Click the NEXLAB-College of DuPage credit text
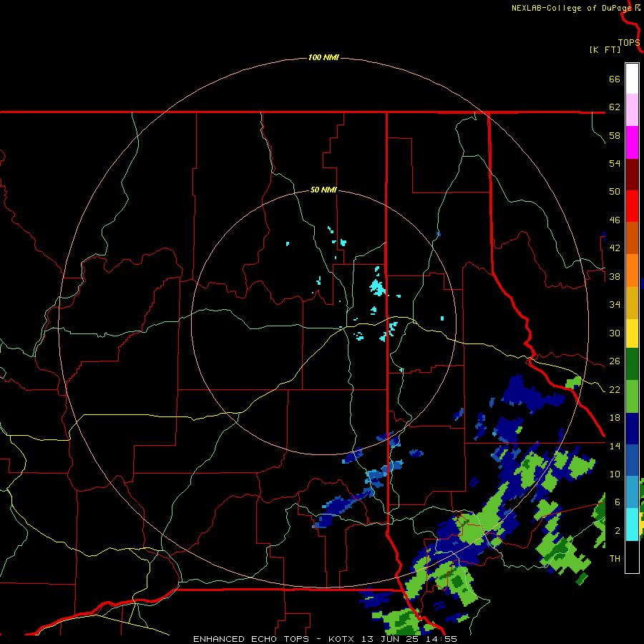The image size is (644, 644). [572, 8]
